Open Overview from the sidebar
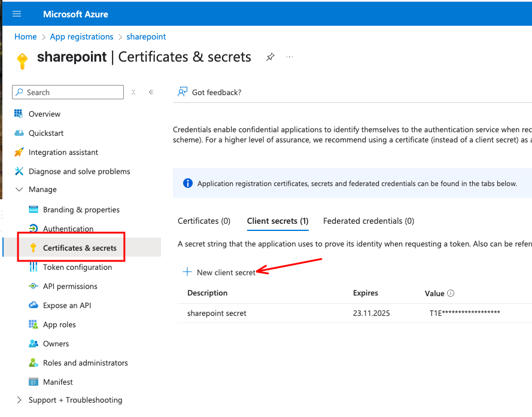The height and width of the screenshot is (417, 532). click(44, 114)
